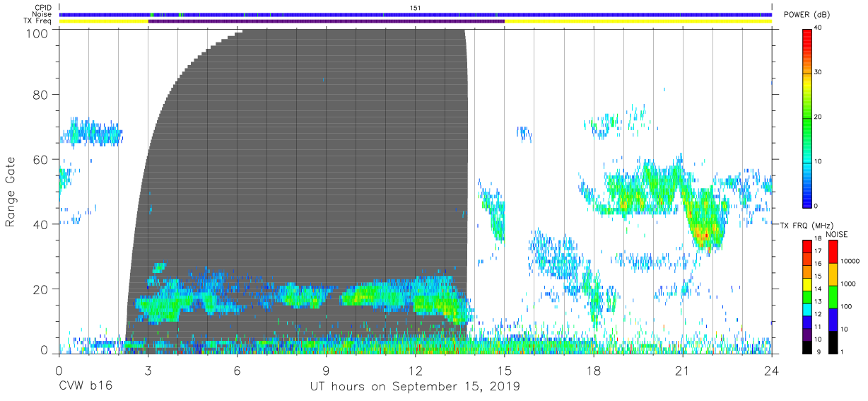
Task: Click the blue Noise strip at top
Action: pos(416,14)
